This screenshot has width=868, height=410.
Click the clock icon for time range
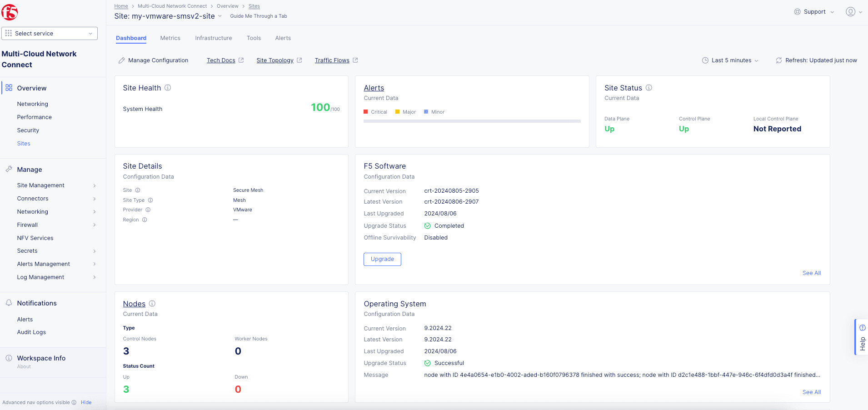705,60
